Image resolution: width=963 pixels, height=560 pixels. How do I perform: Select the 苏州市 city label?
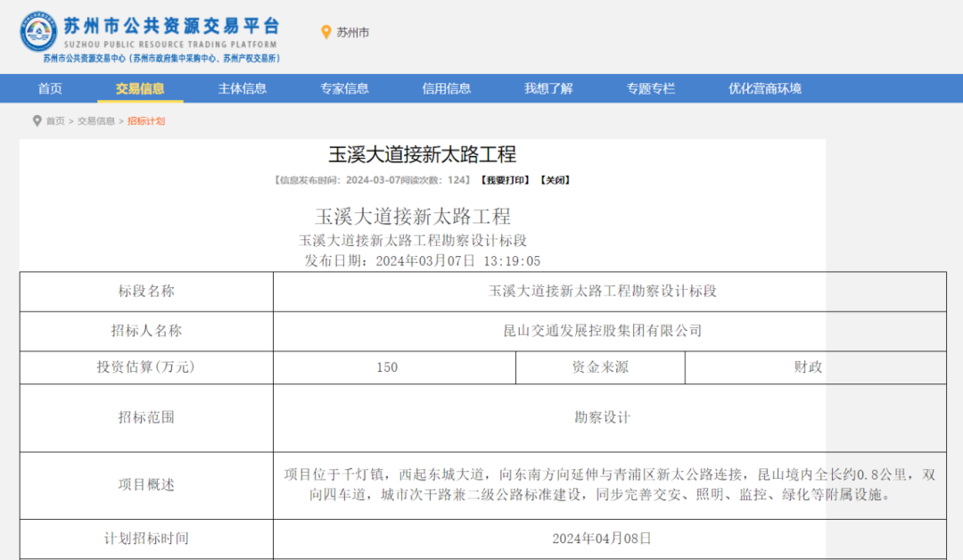pos(352,33)
